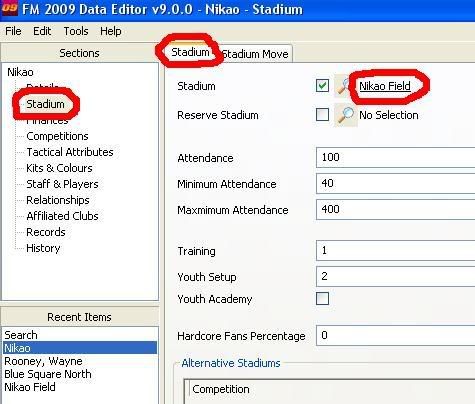Switch to the Stadium Move tab
Viewport: 475px width, 404px height.
pos(256,54)
